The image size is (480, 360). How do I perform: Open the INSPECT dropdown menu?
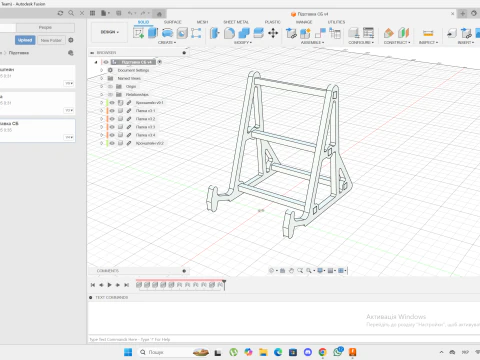click(428, 43)
